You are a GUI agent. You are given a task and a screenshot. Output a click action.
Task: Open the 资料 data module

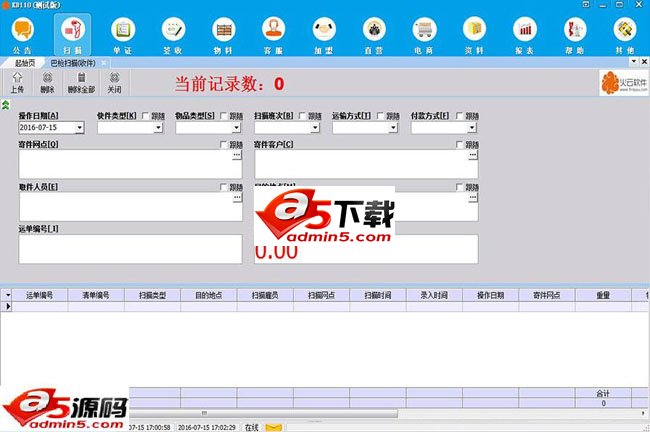click(x=474, y=35)
